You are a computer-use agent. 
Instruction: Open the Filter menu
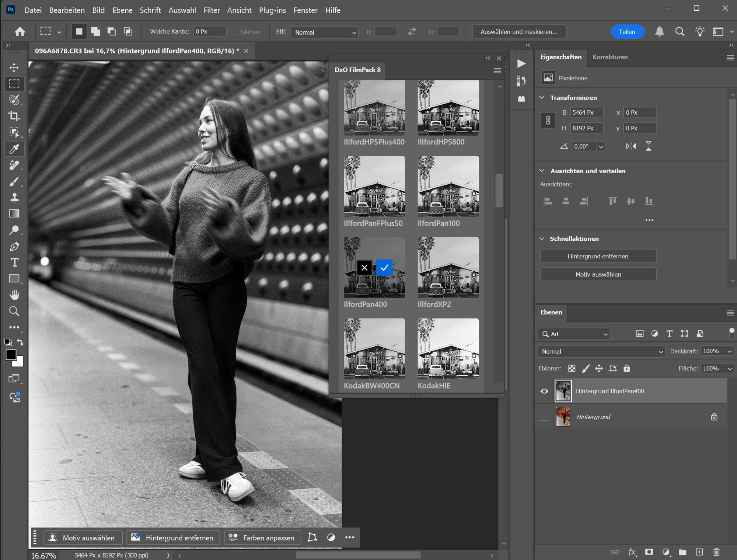[x=212, y=10]
